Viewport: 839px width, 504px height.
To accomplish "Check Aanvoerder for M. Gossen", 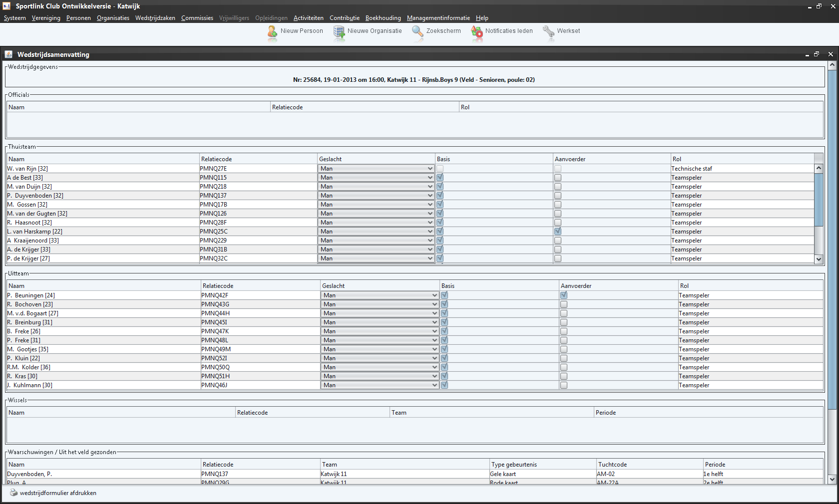I will pos(558,205).
